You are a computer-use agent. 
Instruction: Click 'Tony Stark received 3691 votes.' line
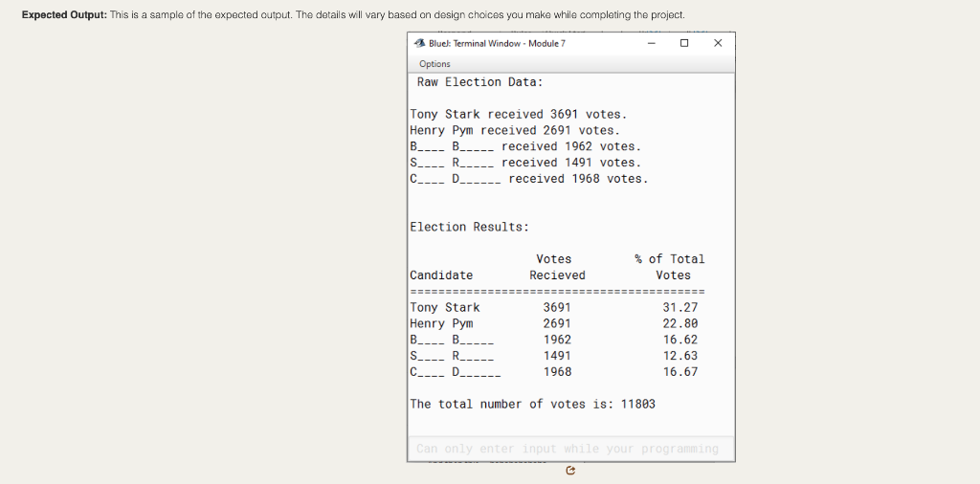pos(518,114)
